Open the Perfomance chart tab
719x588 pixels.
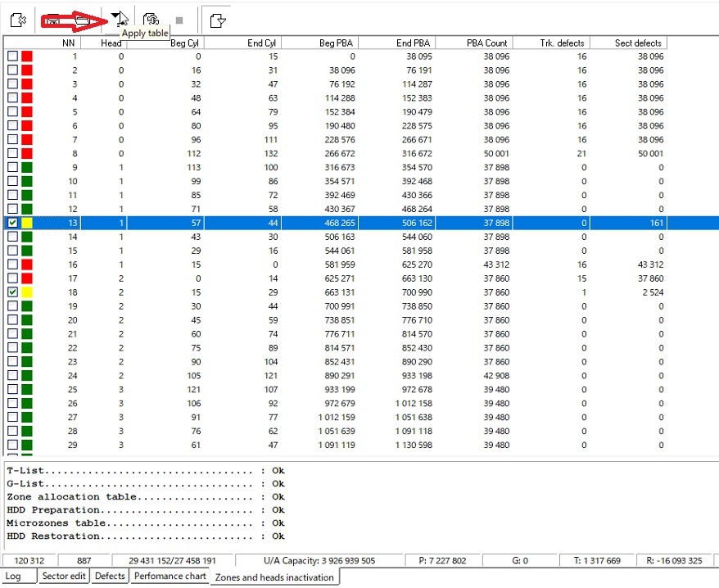coord(170,577)
